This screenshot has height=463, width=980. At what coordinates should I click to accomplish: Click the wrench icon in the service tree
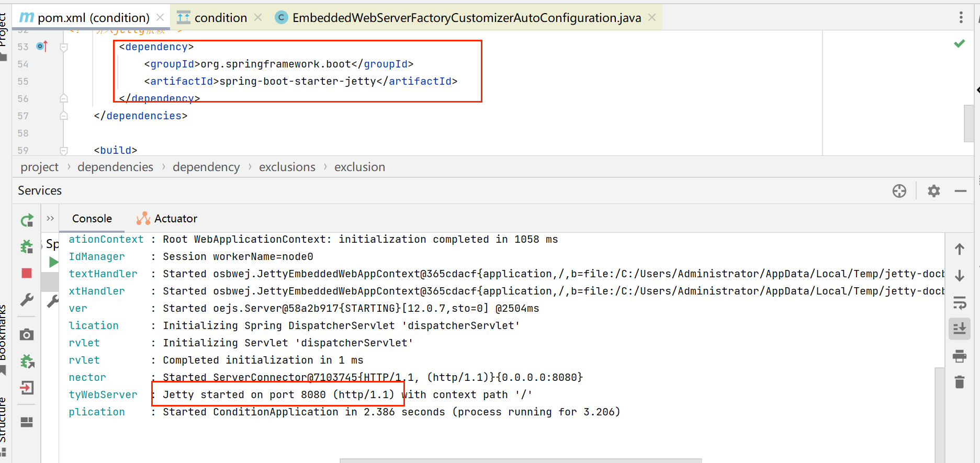coord(52,301)
